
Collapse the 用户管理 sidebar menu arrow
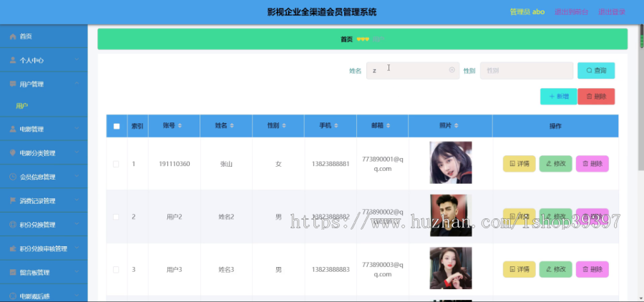click(x=77, y=84)
